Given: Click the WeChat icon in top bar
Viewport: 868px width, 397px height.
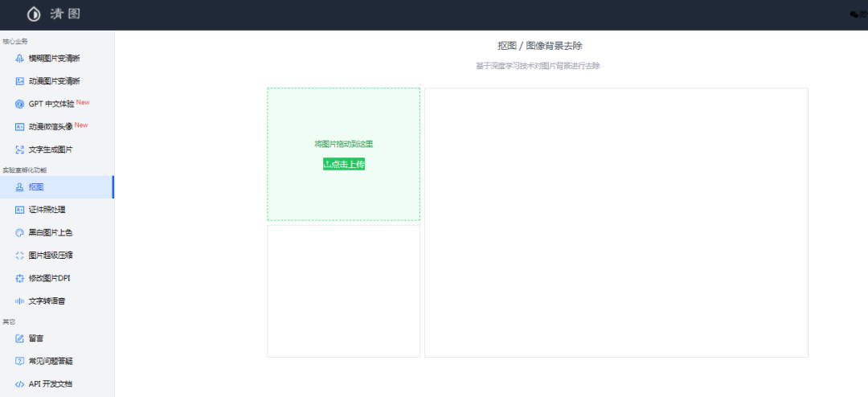Looking at the screenshot, I should pos(854,14).
